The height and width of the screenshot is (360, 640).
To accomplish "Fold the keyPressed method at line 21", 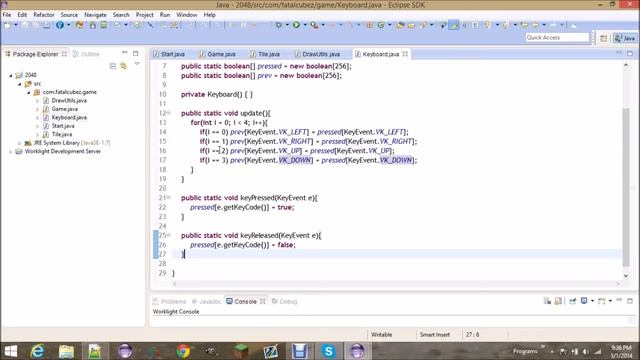I will tap(169, 198).
